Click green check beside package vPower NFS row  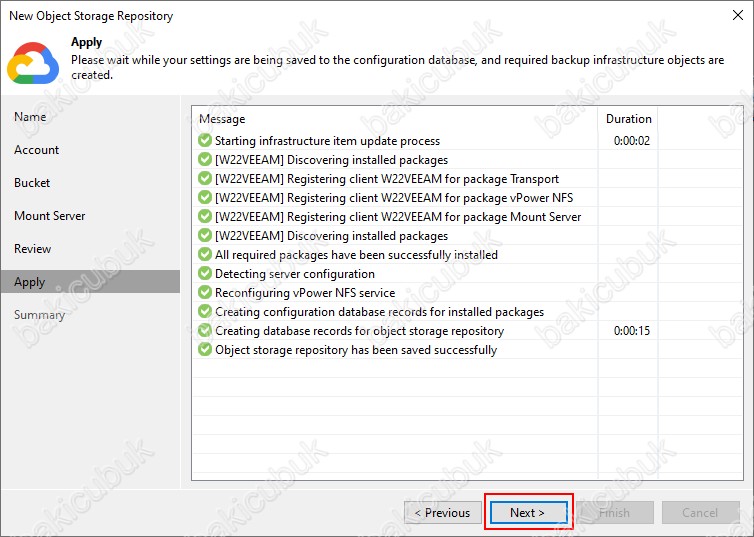coord(205,198)
